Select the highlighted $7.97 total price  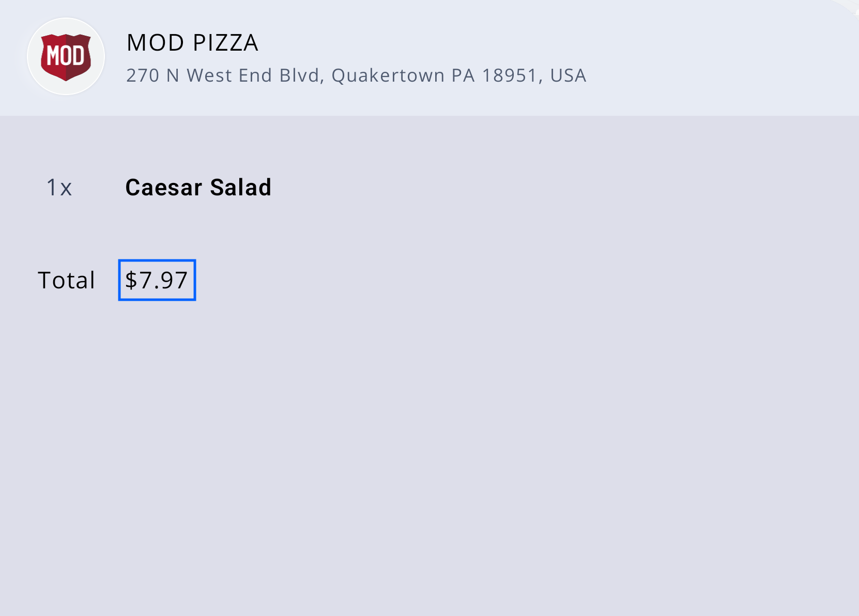click(157, 280)
